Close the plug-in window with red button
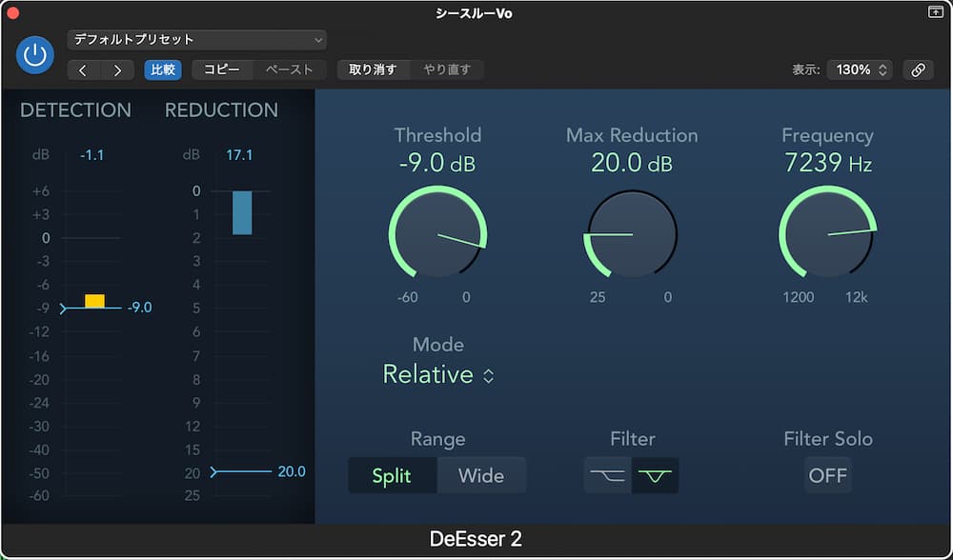The image size is (953, 560). (x=12, y=12)
